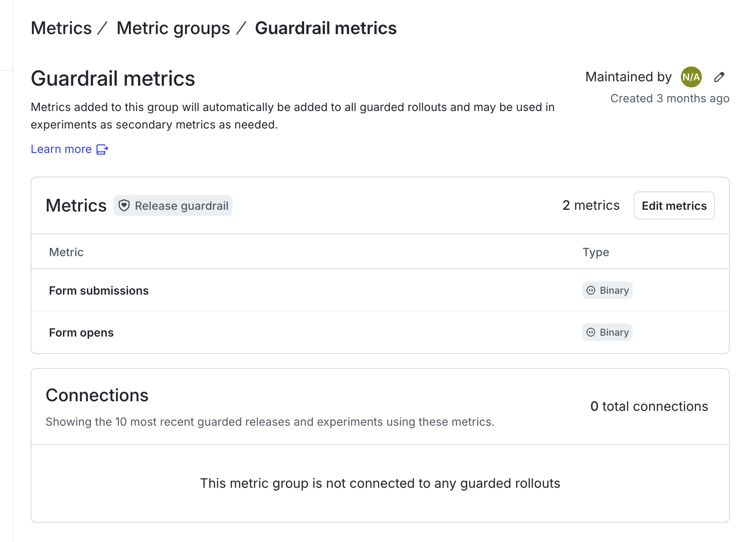Screen dimensions: 756x542
Task: Click the shield icon in Release guardrail badge
Action: point(125,205)
